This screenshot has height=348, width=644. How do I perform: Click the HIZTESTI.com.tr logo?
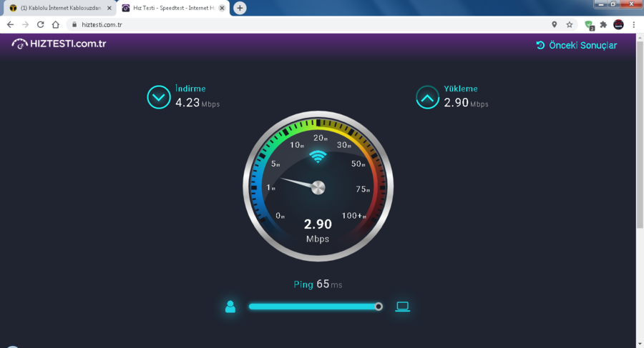59,44
